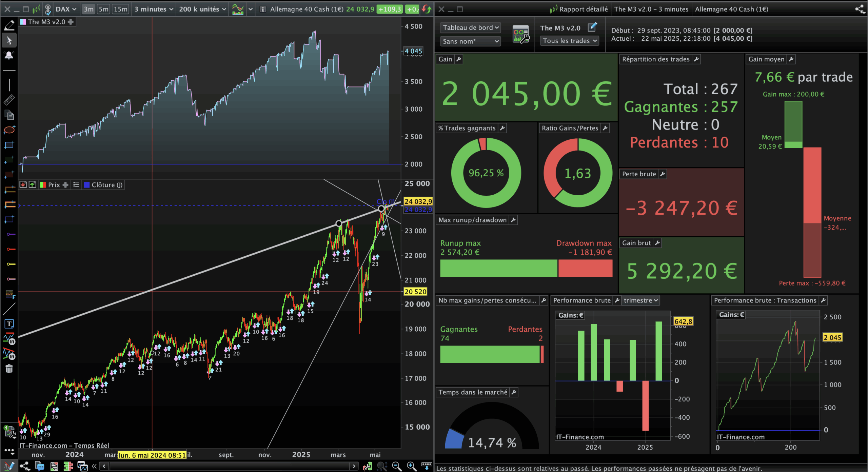Expand the more tools ellipsis menu
Image resolution: width=868 pixels, height=472 pixels.
9,451
